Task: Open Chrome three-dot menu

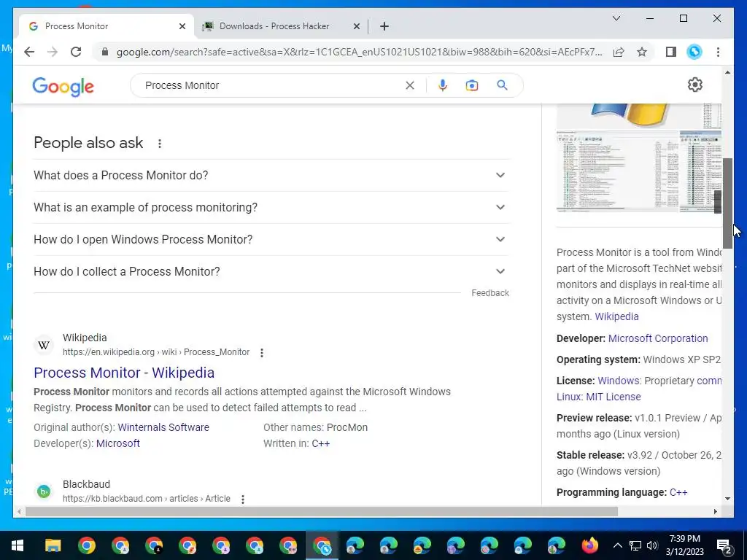Action: pos(718,52)
